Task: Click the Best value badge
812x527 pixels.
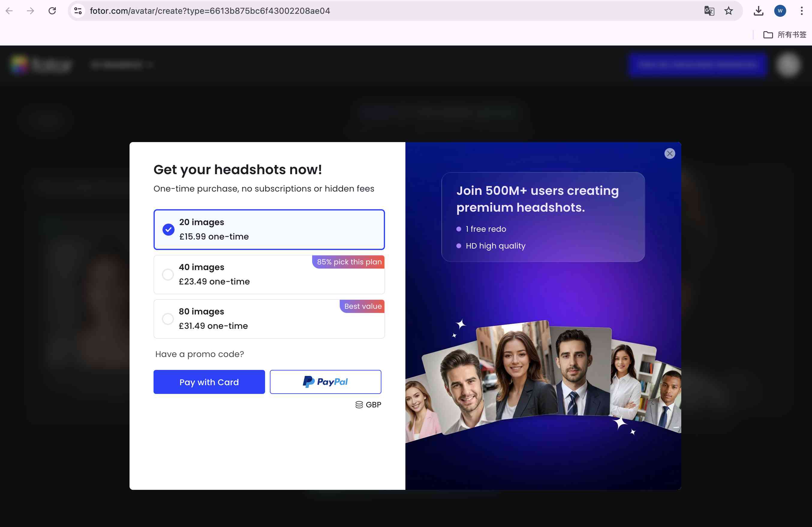Action: coord(362,306)
